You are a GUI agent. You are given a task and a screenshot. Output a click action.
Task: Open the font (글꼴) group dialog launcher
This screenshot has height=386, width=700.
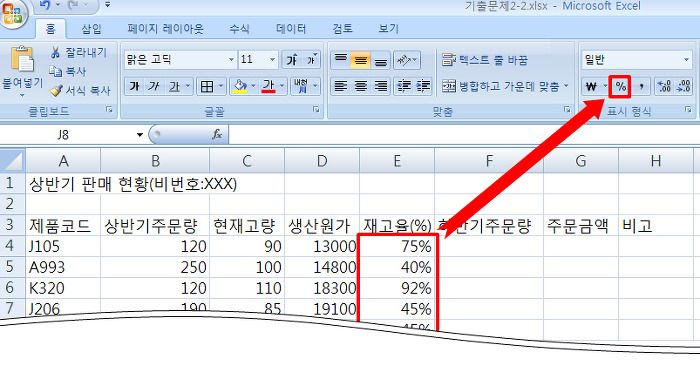(x=316, y=109)
